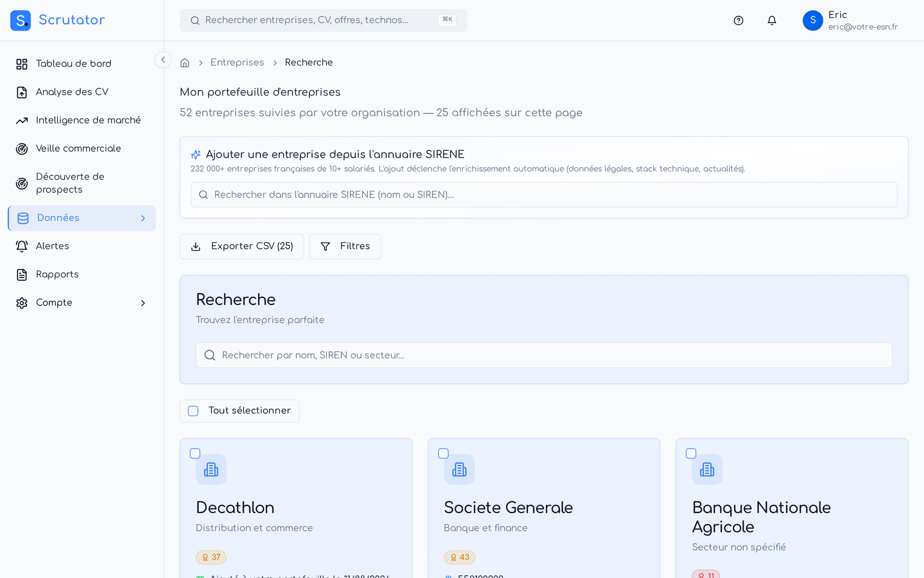Click the Scrutator brand name link

[72, 20]
